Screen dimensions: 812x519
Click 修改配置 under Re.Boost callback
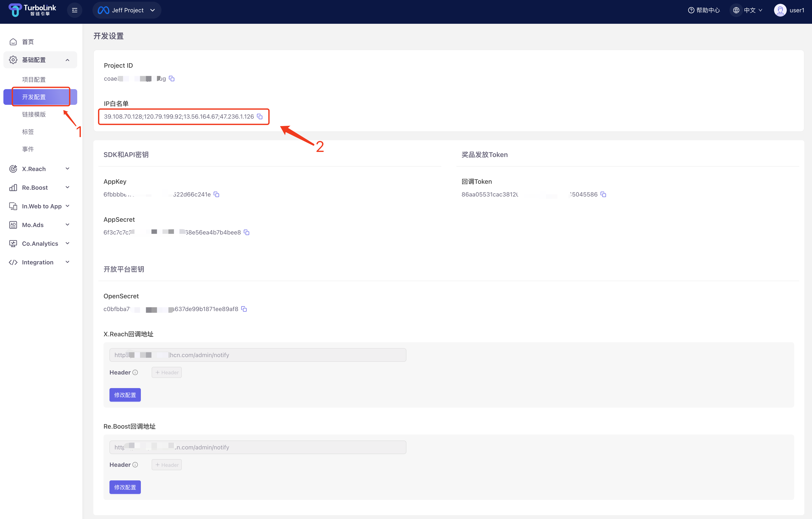click(x=125, y=487)
